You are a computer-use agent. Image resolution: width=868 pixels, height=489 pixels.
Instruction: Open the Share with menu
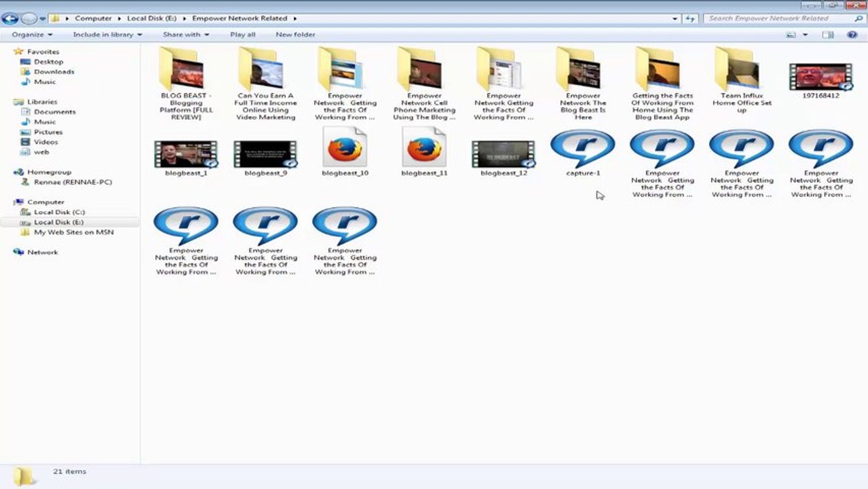186,35
